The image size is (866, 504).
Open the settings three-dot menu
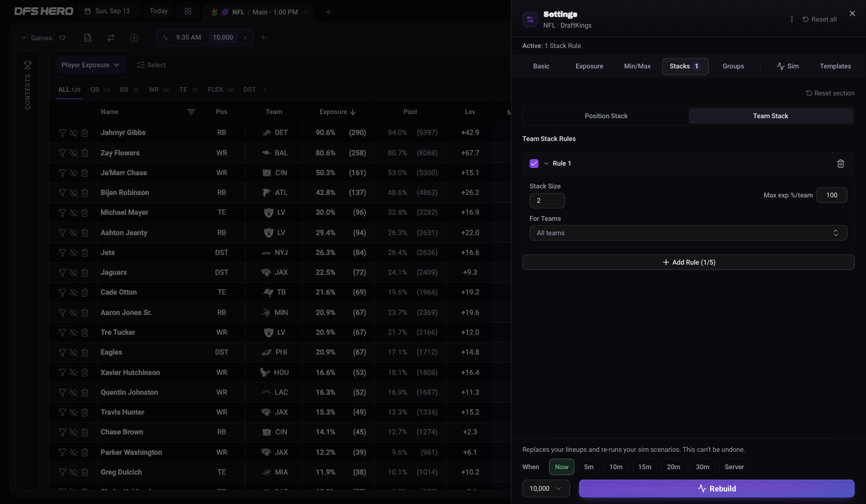click(x=792, y=19)
